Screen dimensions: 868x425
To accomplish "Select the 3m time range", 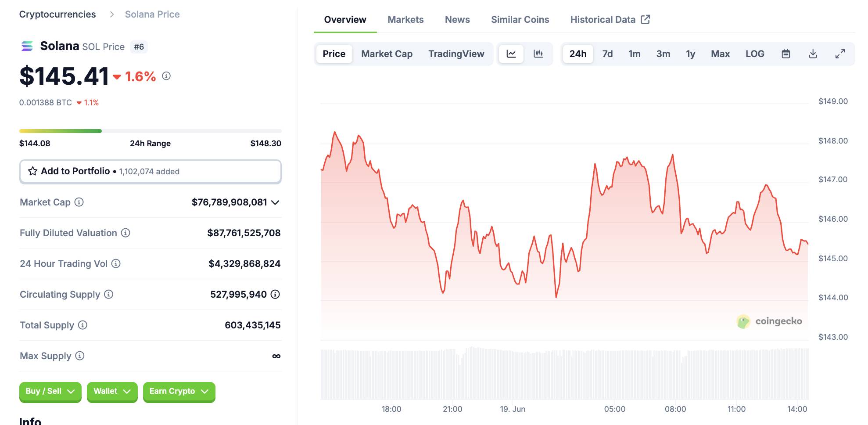I will pos(663,54).
